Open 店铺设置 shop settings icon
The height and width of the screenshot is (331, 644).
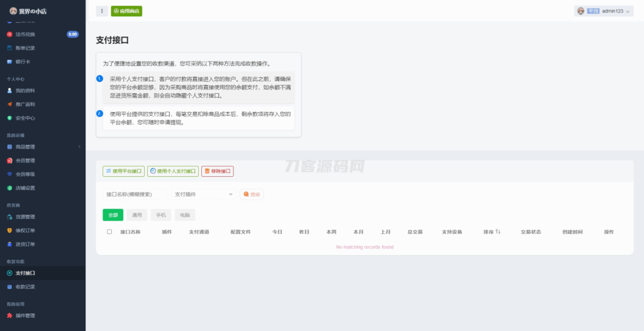pos(9,188)
